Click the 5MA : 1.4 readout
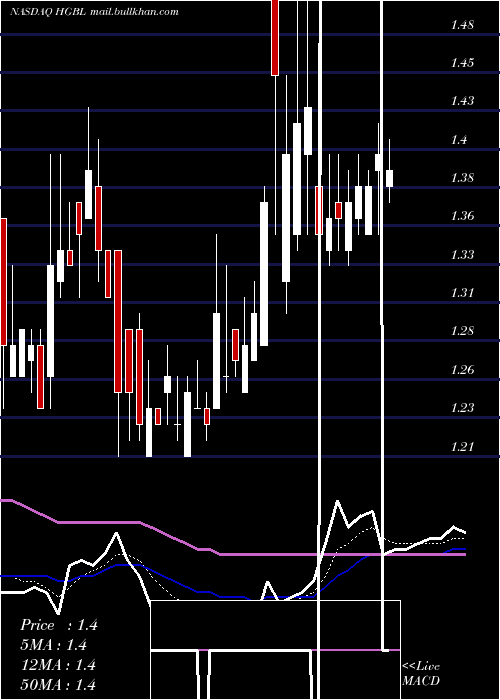This screenshot has width=500, height=700. (53, 645)
